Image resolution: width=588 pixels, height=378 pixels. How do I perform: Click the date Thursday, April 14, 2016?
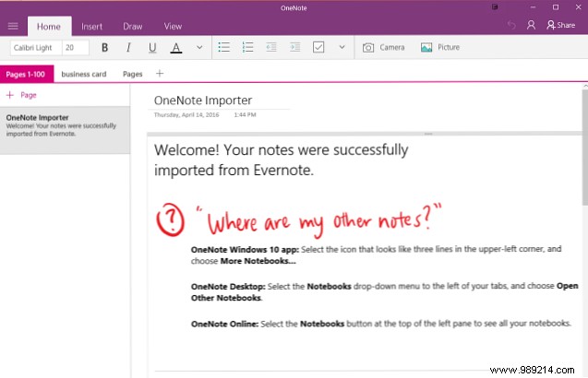[186, 114]
